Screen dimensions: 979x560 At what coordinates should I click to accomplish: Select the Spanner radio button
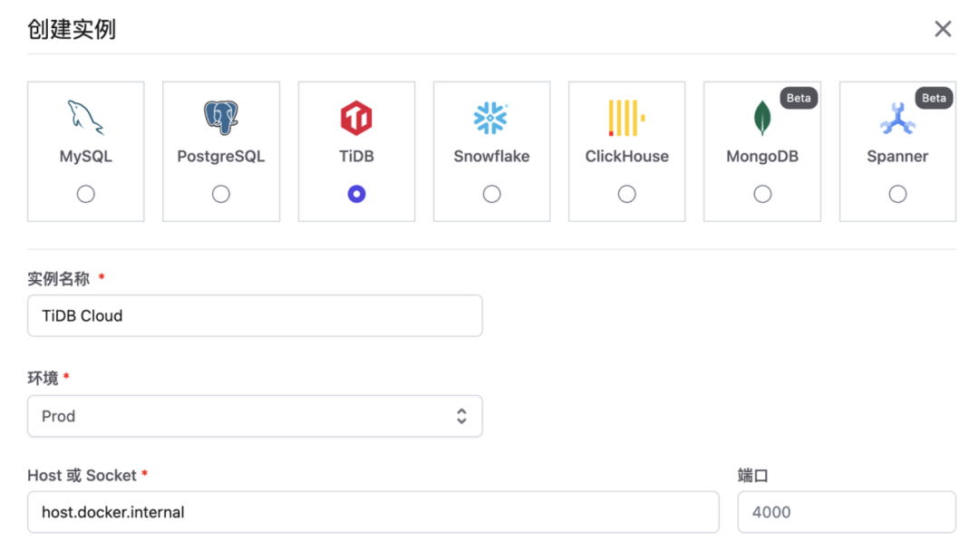897,194
